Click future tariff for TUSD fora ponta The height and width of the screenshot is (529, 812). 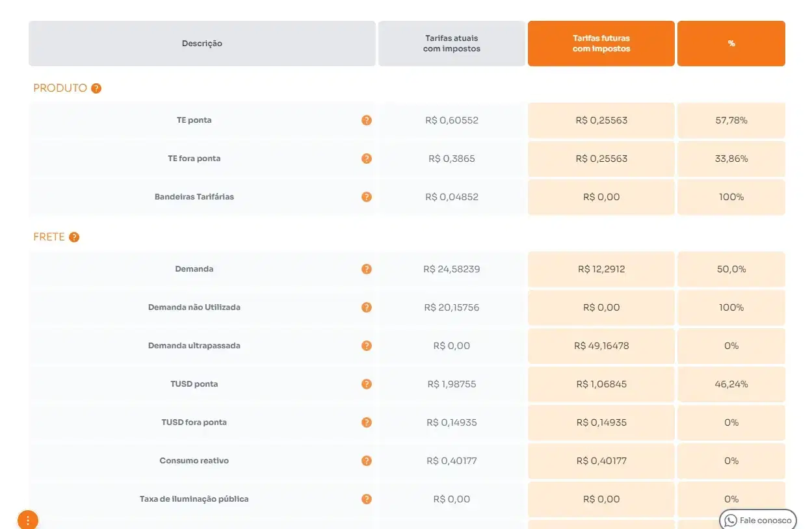[601, 422]
